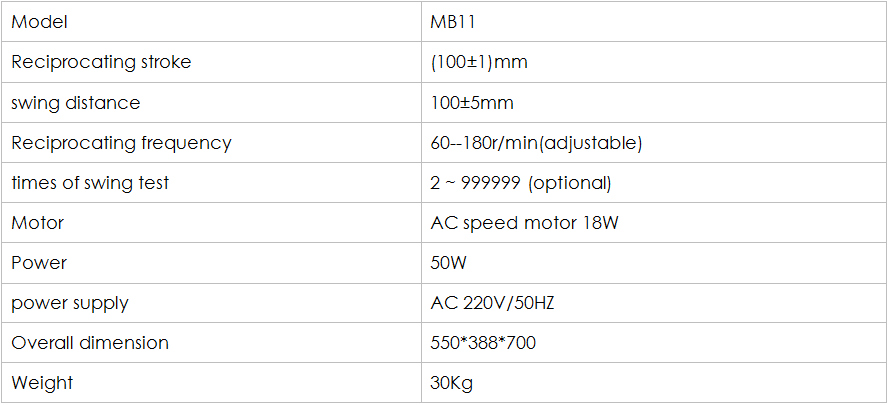Select the 2 ~ 999999 (optional) value
Screen dimensions: 890x405
click(x=520, y=183)
